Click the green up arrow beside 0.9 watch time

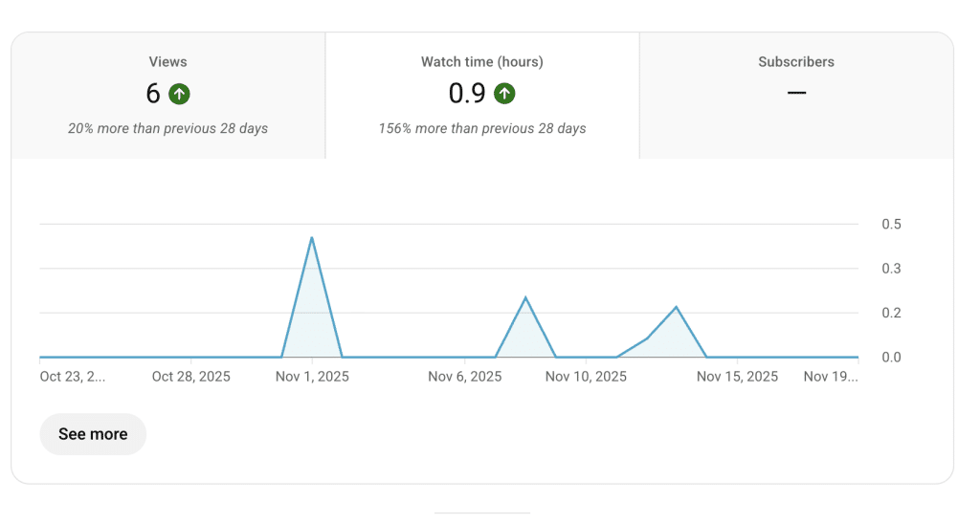(504, 94)
